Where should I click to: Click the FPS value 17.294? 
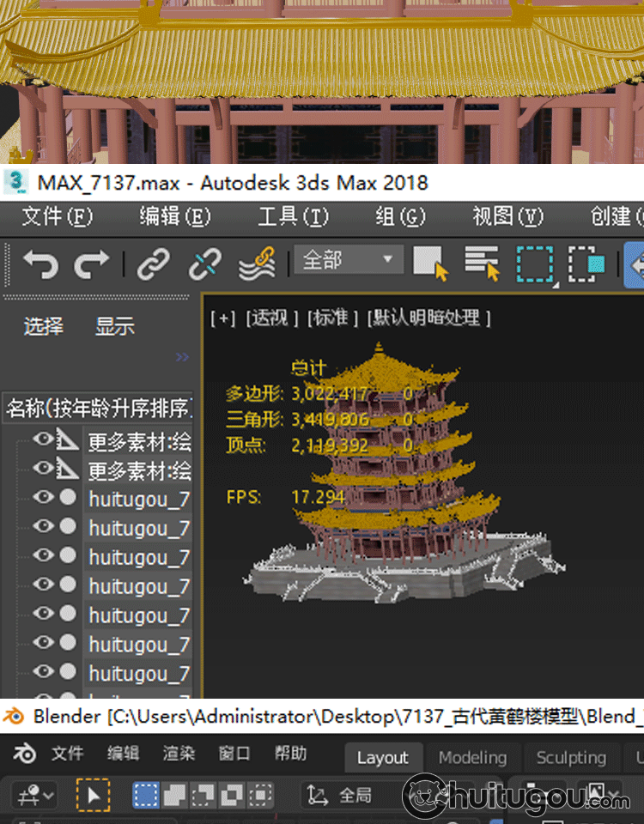(318, 497)
